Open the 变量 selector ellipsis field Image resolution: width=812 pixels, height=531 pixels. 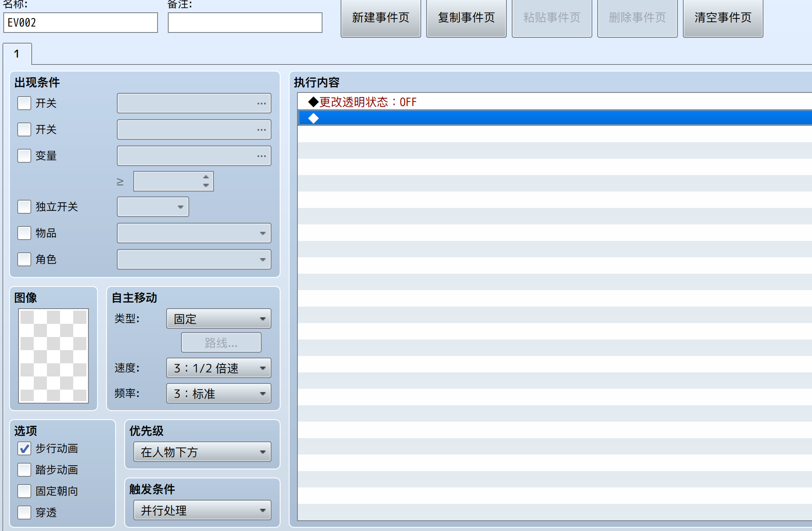pyautogui.click(x=194, y=156)
